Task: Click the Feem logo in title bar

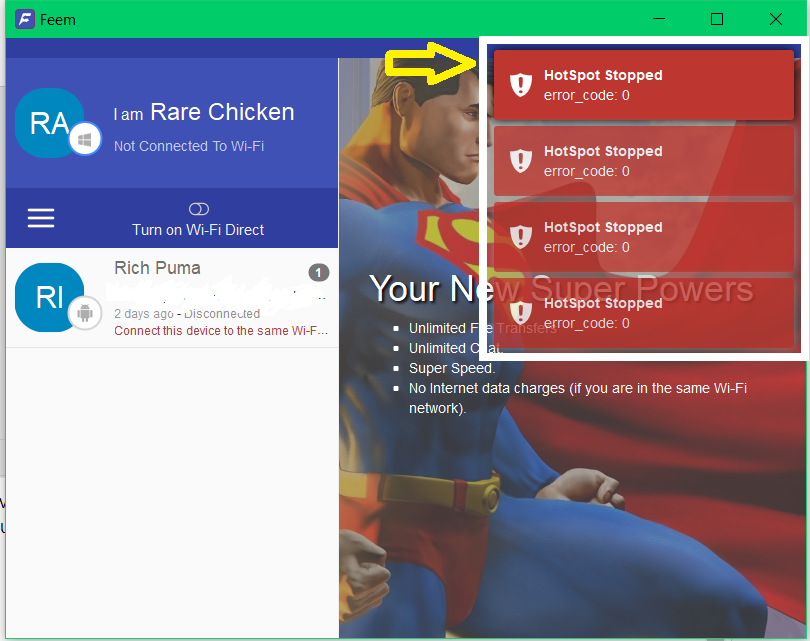Action: coord(25,20)
